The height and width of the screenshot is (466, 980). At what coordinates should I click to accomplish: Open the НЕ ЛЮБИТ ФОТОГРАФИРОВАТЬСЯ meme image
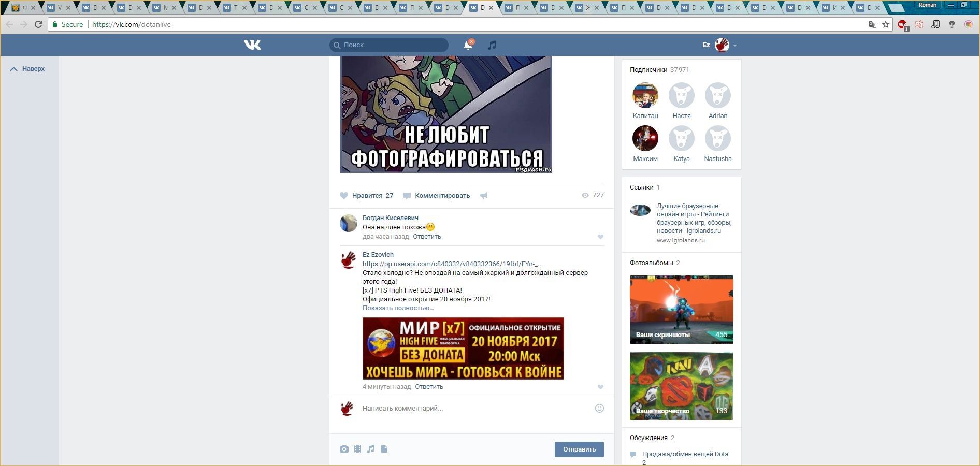coord(446,114)
